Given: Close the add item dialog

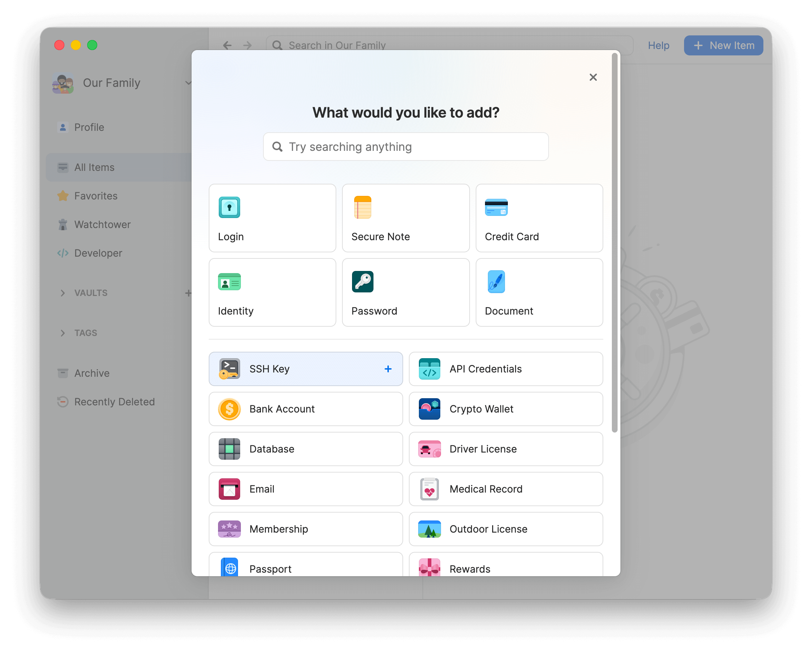Looking at the screenshot, I should (593, 77).
